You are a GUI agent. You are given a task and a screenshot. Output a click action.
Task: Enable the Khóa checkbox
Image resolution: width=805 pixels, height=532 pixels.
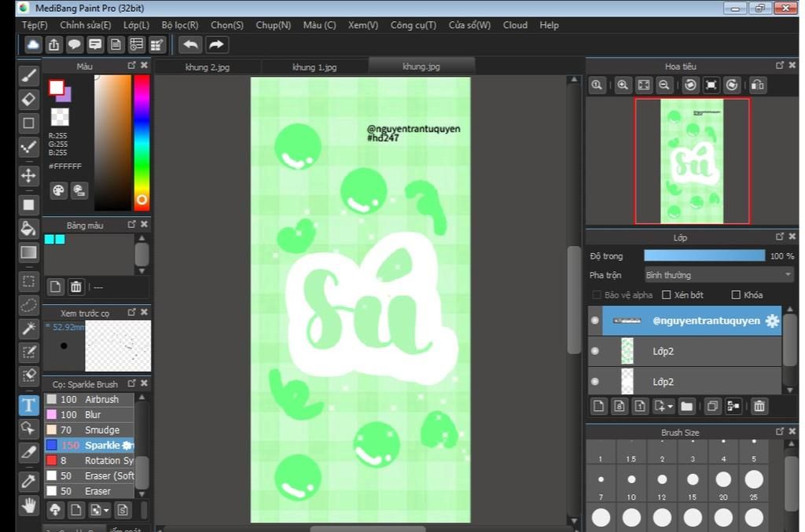736,295
